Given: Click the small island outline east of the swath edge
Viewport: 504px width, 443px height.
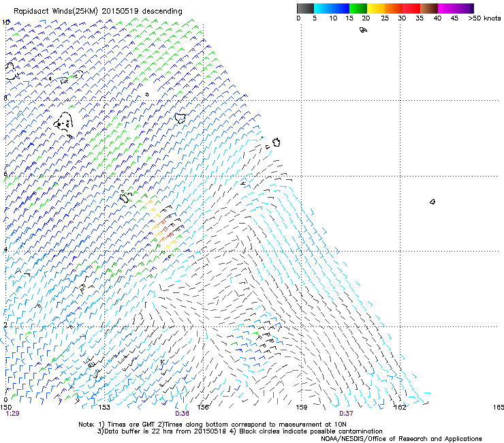Looking at the screenshot, I should (277, 142).
